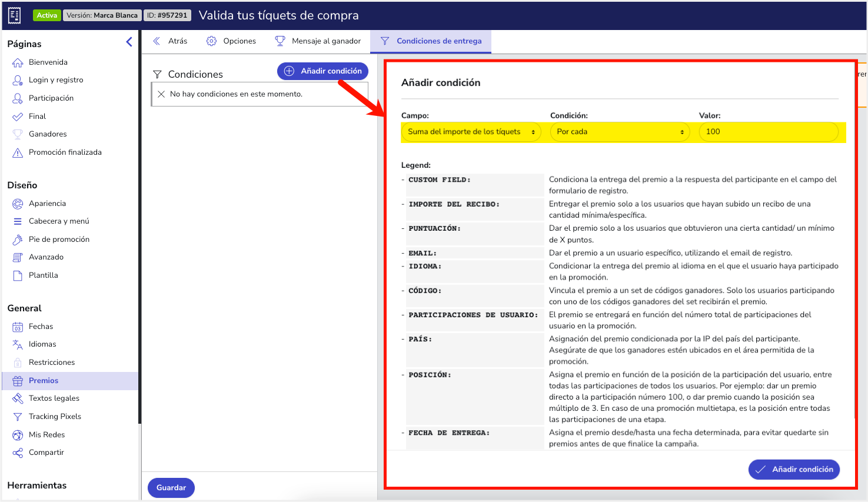This screenshot has height=502, width=868.
Task: Click the Tracking Pixels funnel icon
Action: 18,417
